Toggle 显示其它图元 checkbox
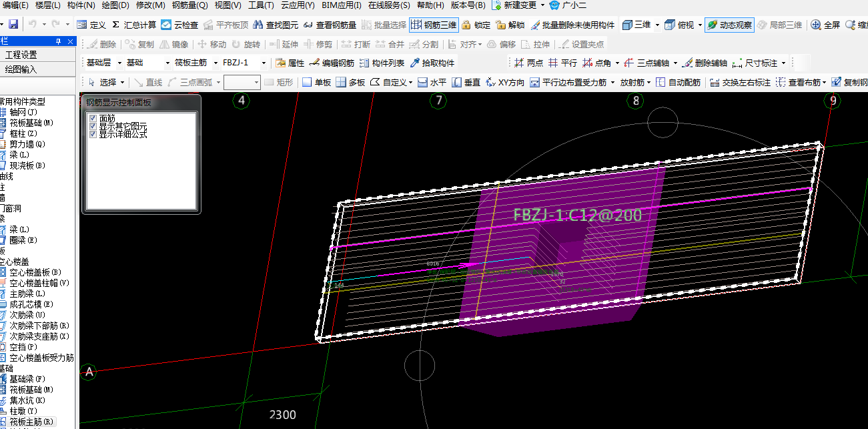The height and width of the screenshot is (429, 868). pos(93,126)
